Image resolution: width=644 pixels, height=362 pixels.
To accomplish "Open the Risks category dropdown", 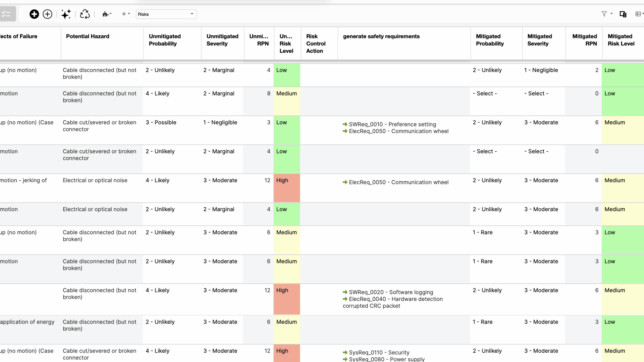I will point(166,14).
